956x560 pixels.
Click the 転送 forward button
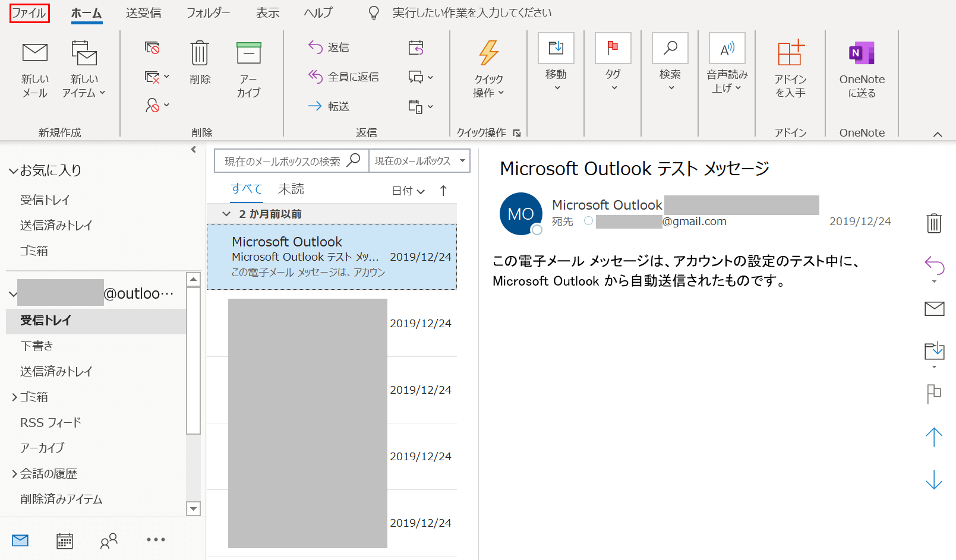pyautogui.click(x=329, y=106)
